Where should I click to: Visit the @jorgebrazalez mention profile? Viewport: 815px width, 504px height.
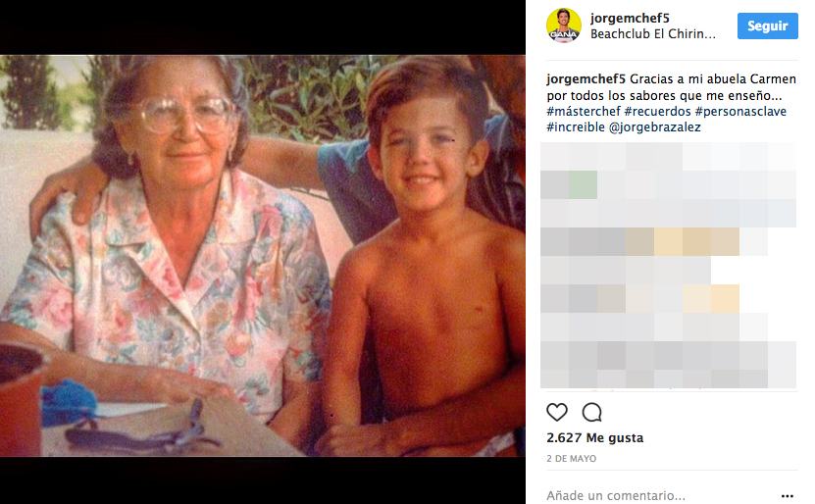655,127
